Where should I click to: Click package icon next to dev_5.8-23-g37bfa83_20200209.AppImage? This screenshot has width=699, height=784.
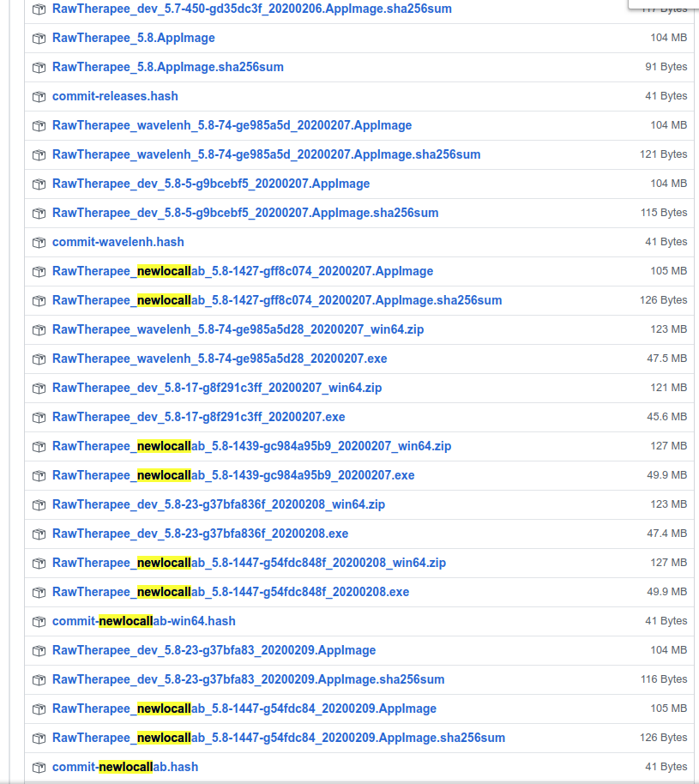click(x=39, y=651)
